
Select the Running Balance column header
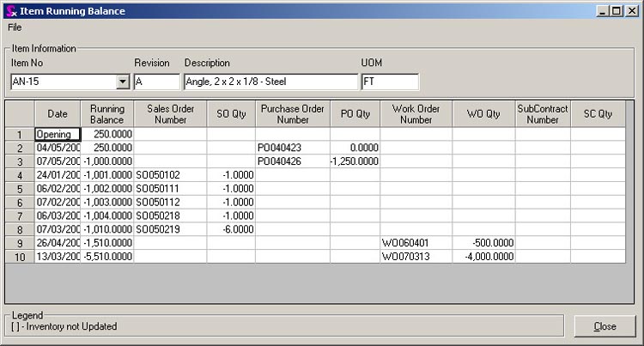tap(106, 114)
